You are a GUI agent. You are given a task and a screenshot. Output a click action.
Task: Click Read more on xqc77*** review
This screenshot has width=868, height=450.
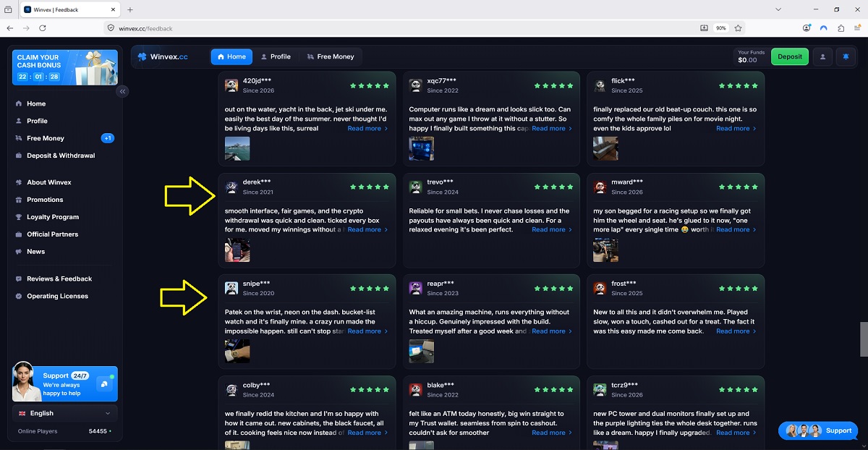[x=552, y=128]
